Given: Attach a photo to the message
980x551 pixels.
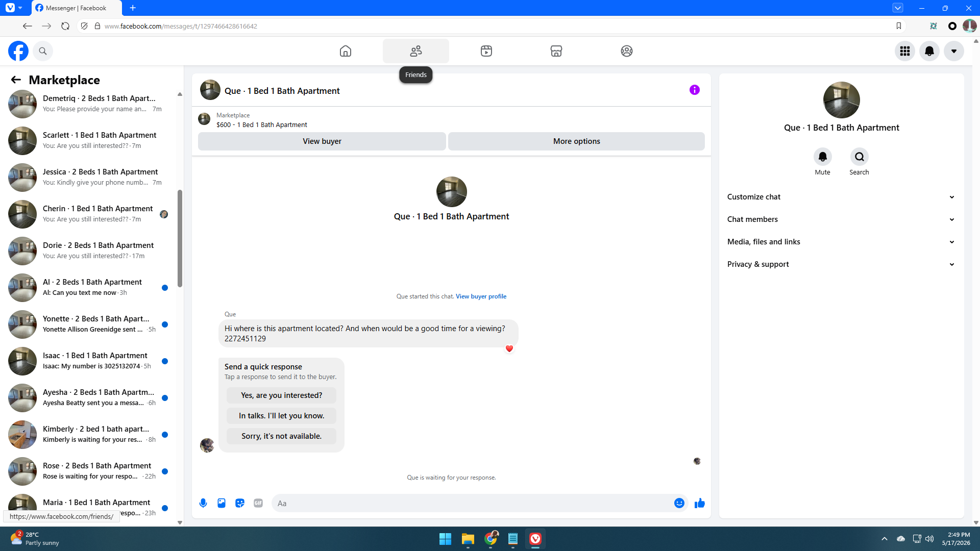Looking at the screenshot, I should click(x=222, y=503).
